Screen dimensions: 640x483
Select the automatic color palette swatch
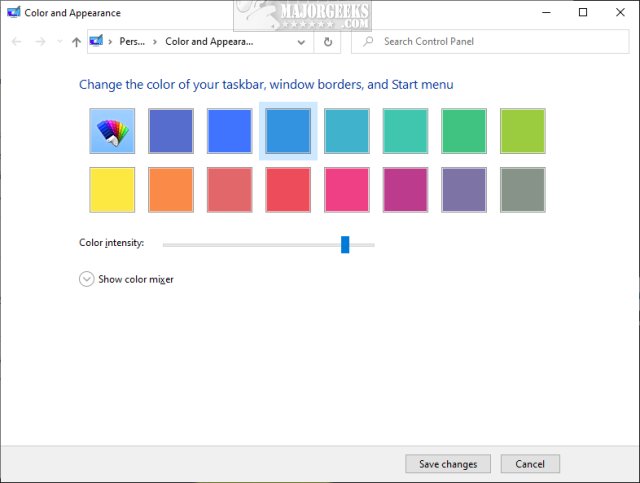(112, 131)
